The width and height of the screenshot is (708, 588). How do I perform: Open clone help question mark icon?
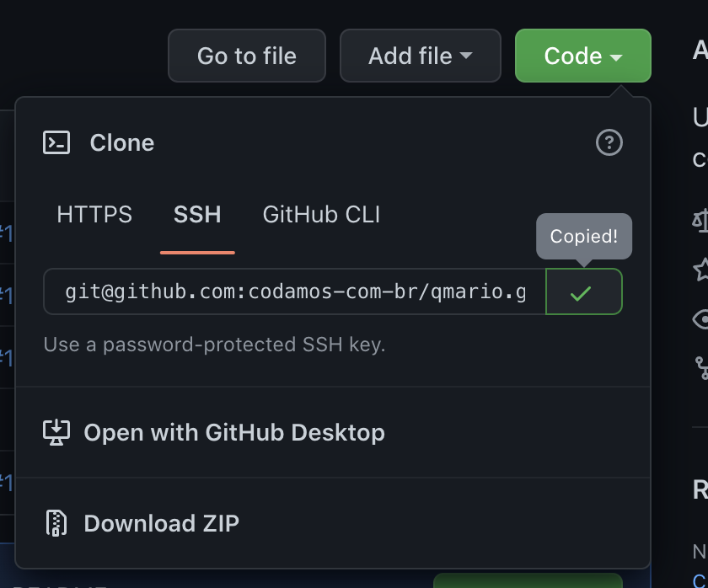609,142
